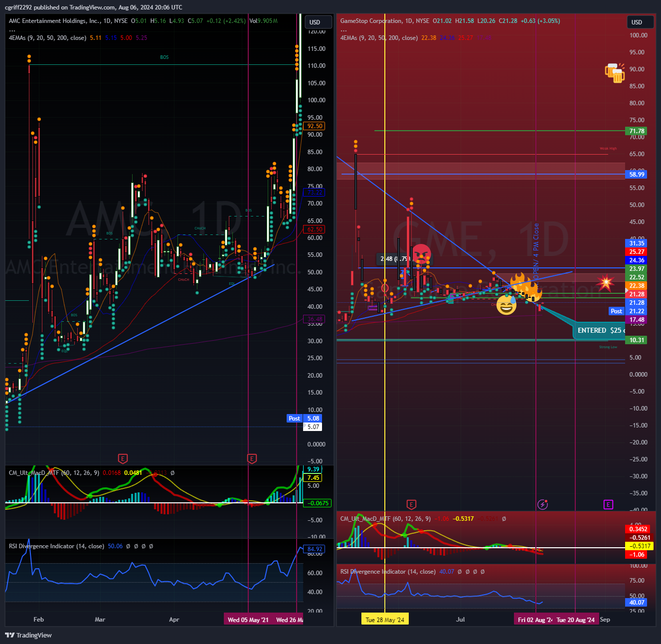This screenshot has width=661, height=644.
Task: Select the 2.48 price measurement label
Action: [x=395, y=258]
